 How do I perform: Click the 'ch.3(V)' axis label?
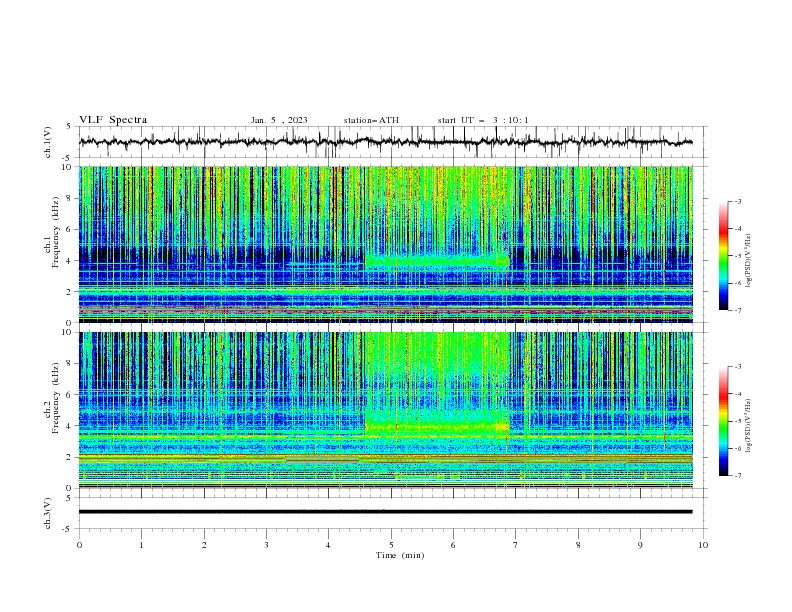(48, 513)
